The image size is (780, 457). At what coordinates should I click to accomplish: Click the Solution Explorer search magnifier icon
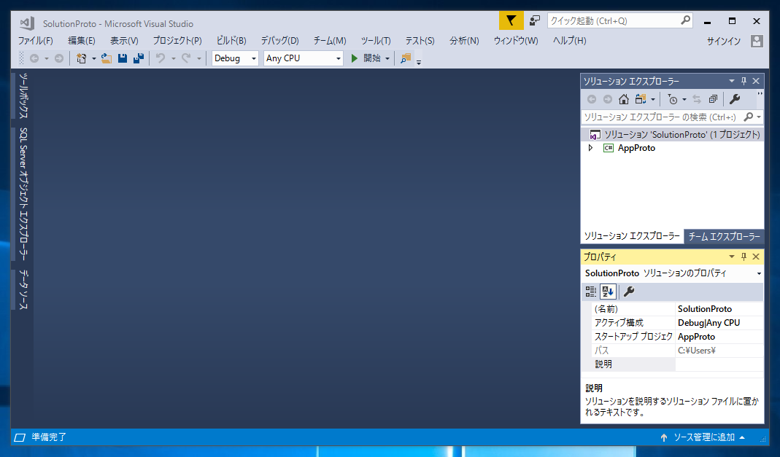(x=748, y=117)
